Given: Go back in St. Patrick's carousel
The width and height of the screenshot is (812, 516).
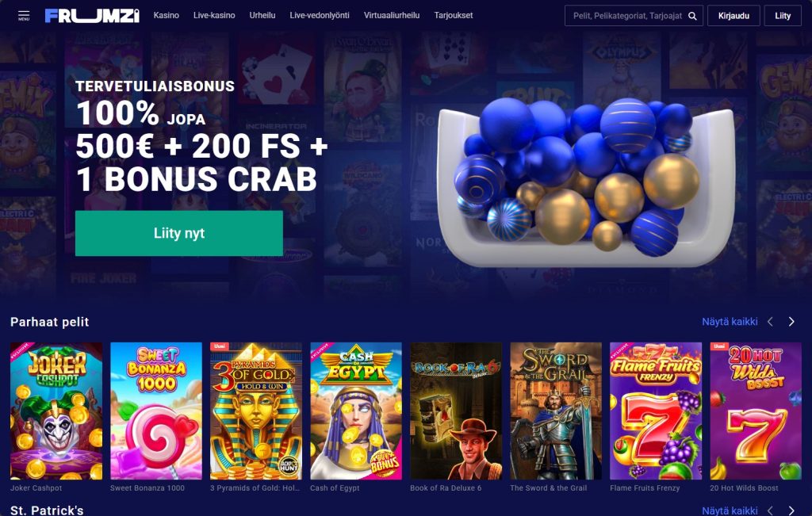Looking at the screenshot, I should 770,510.
